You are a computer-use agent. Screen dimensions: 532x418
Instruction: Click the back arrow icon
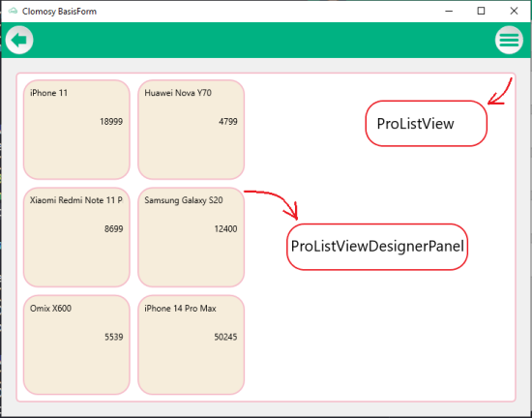coord(19,40)
